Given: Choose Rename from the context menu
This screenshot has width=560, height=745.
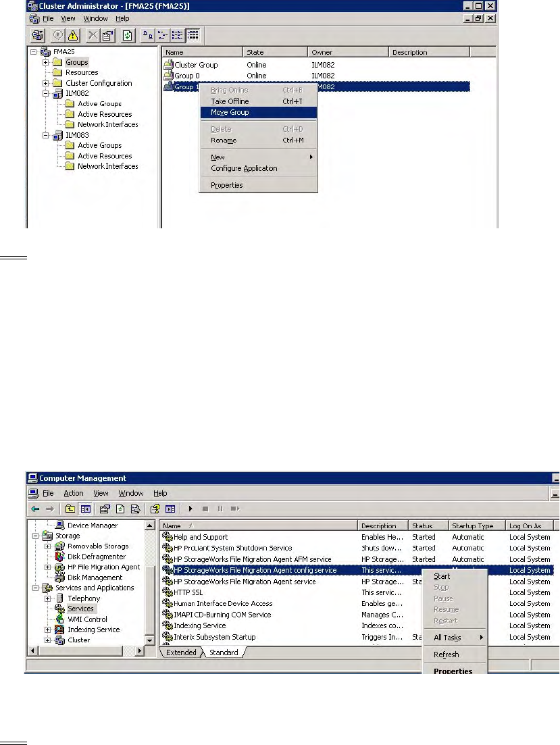Looking at the screenshot, I should pos(258,140).
